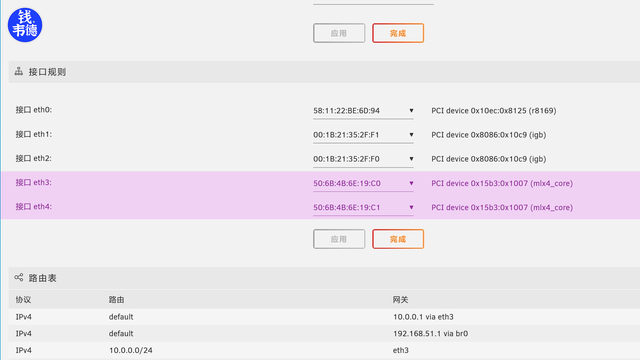
Task: Click the 接口规则 section header text
Action: click(47, 72)
